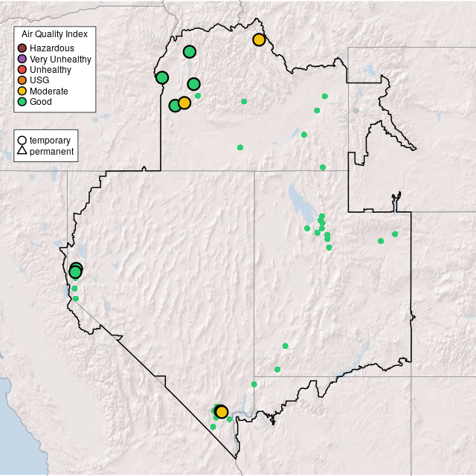Select the yellow marker touching a green marker in the northwest
This screenshot has width=476, height=476.
pyautogui.click(x=184, y=103)
